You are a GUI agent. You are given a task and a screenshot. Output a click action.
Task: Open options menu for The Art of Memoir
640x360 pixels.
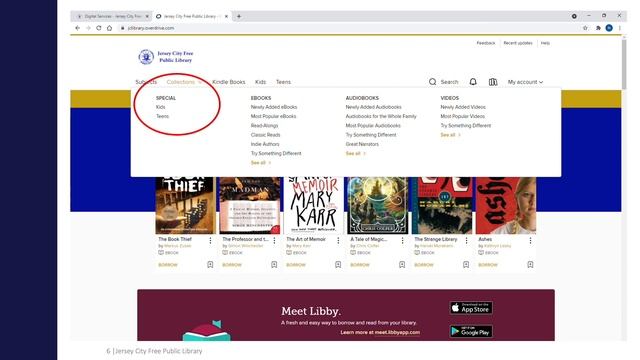coord(338,241)
